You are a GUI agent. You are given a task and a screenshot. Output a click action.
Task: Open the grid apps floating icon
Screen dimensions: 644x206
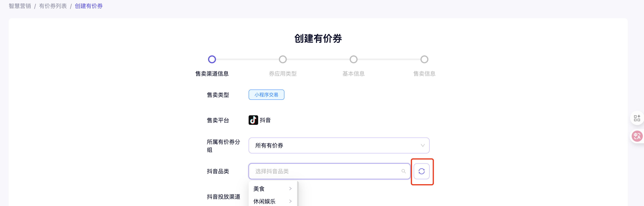[637, 118]
